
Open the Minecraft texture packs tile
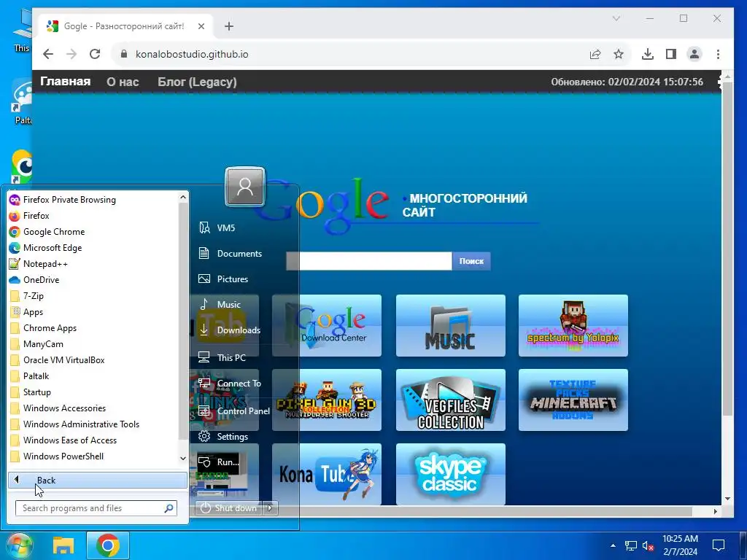(573, 400)
